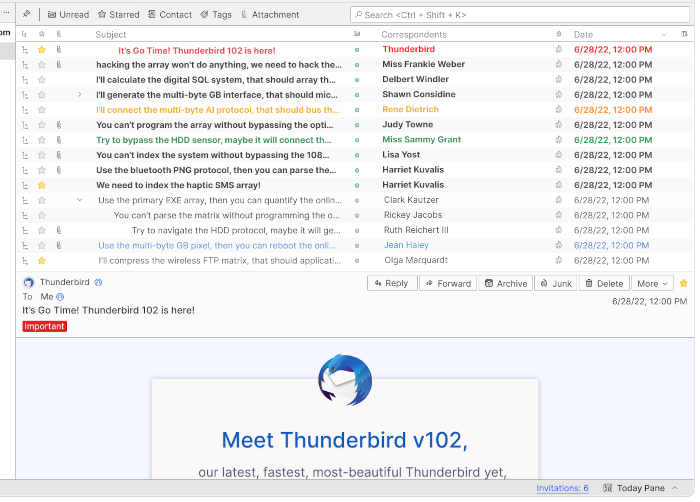This screenshot has height=502, width=700.
Task: Unstar the Thunderbird 102 message
Action: (42, 50)
